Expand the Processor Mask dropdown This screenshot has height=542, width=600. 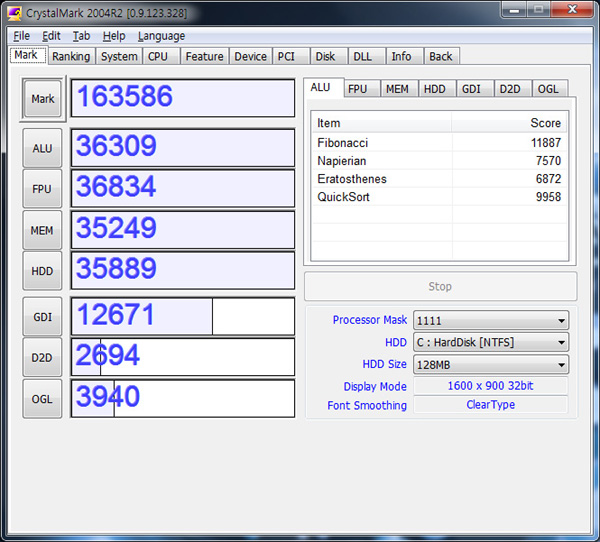click(x=491, y=320)
